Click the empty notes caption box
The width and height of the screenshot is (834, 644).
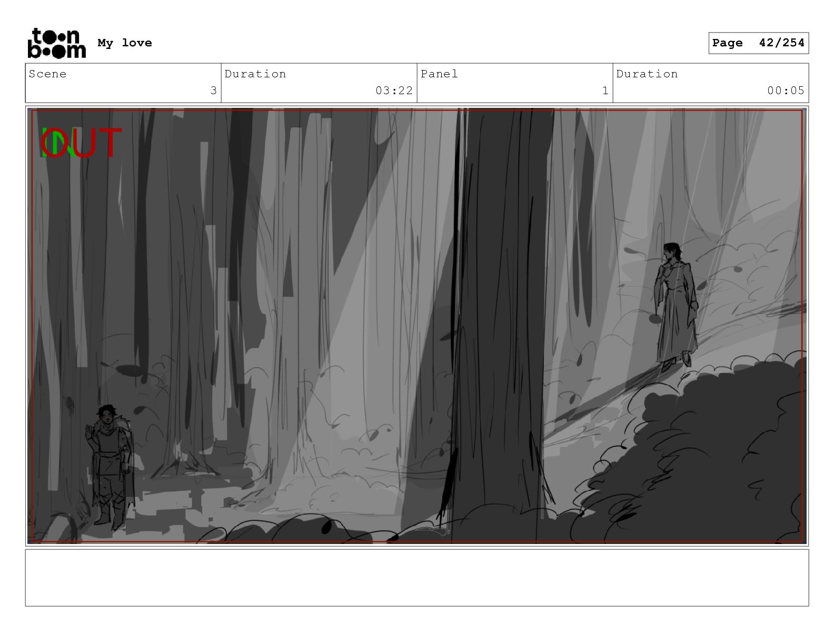point(417,578)
